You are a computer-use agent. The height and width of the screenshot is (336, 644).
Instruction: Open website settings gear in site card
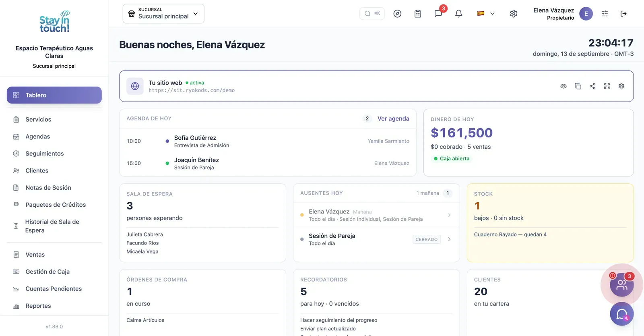pos(621,86)
